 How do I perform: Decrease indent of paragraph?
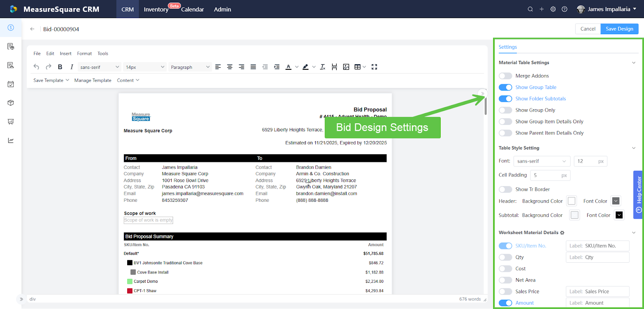click(x=265, y=67)
